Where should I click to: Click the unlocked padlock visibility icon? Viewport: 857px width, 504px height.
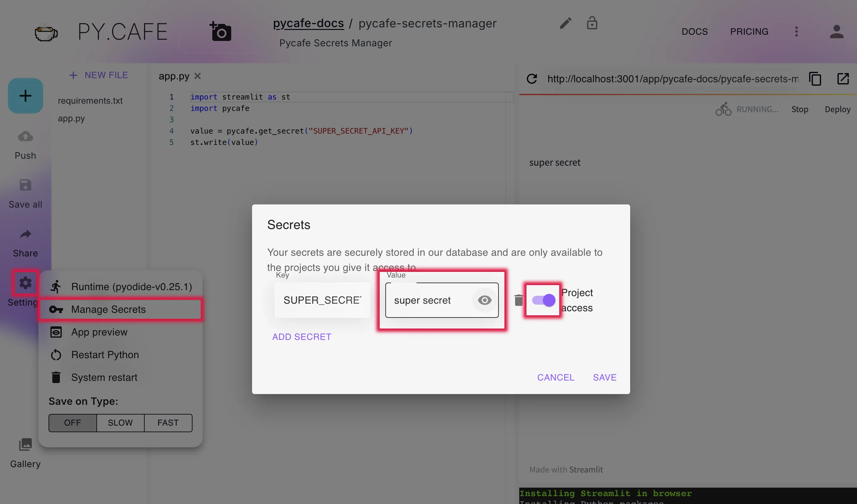pyautogui.click(x=592, y=23)
